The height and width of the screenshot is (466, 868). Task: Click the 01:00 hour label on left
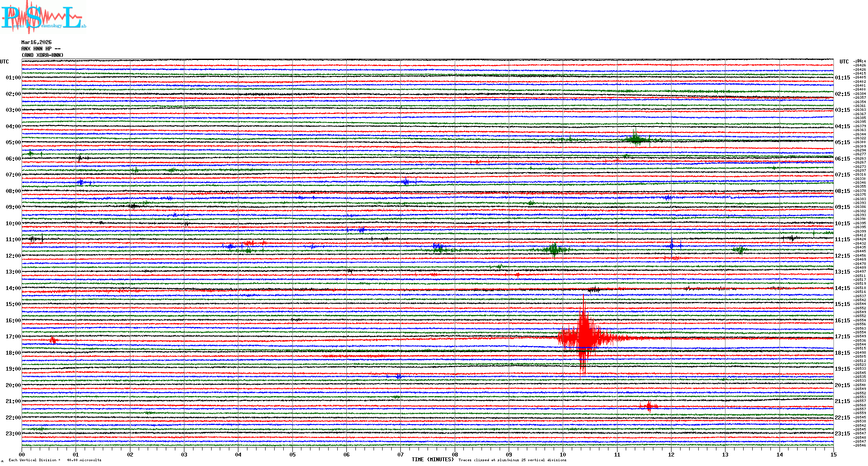[13, 78]
